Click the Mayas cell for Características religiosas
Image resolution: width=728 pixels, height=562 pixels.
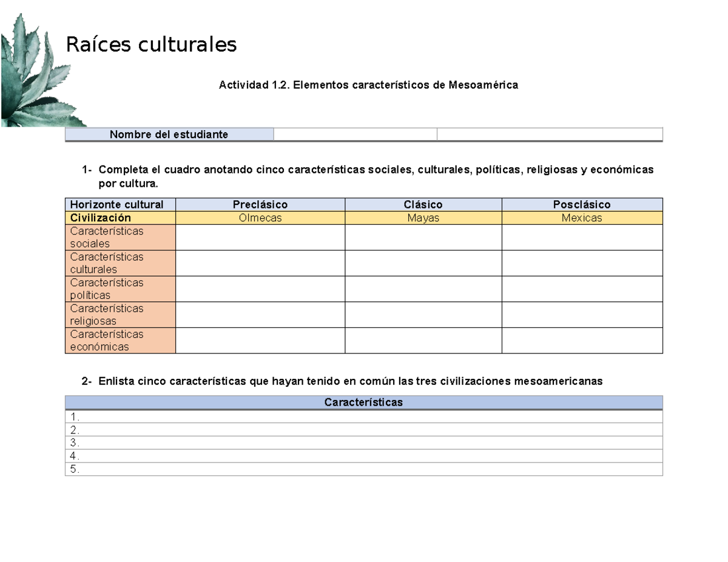(x=423, y=315)
